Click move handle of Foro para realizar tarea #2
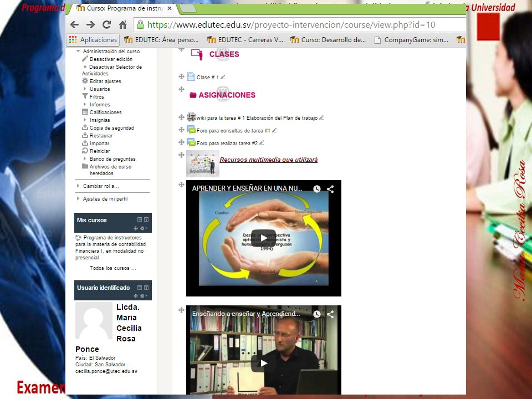Image resolution: width=532 pixels, height=399 pixels. tap(182, 142)
